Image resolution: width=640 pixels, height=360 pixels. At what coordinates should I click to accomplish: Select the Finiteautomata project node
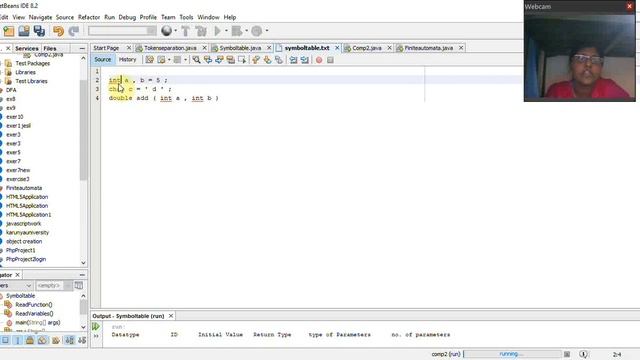[x=24, y=188]
